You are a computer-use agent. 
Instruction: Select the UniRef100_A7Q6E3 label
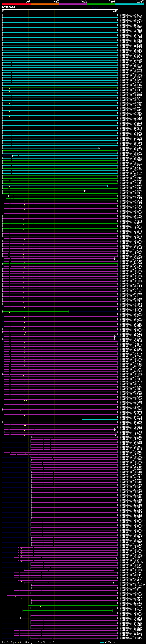(x=131, y=77)
